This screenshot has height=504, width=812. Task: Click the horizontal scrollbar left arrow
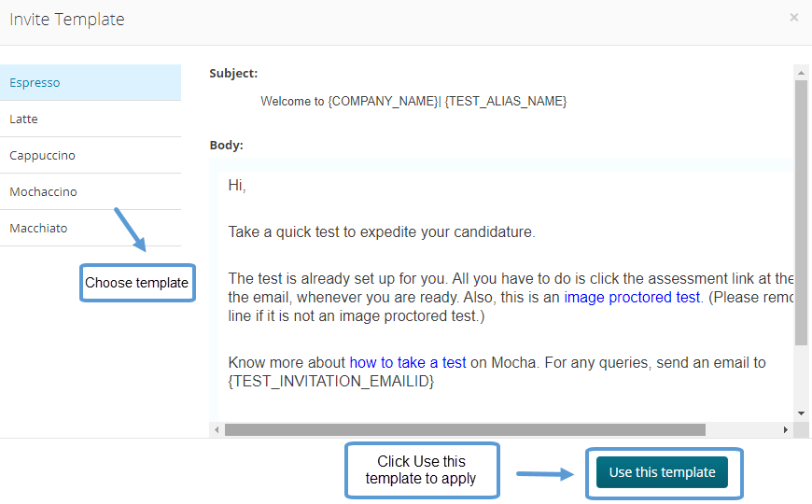click(217, 430)
